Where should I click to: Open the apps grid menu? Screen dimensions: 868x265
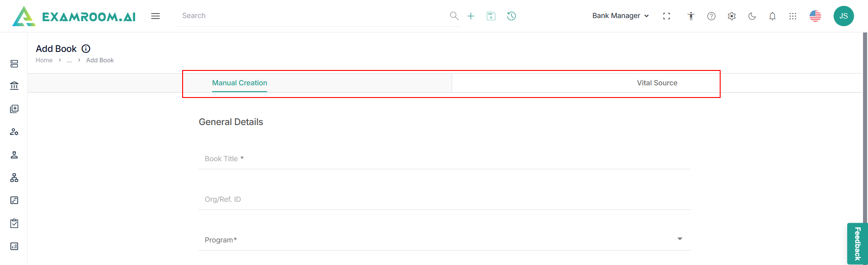coord(793,16)
